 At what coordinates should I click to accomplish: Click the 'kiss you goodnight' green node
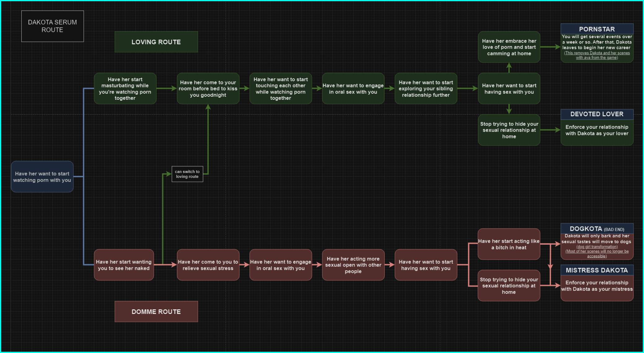pos(208,89)
